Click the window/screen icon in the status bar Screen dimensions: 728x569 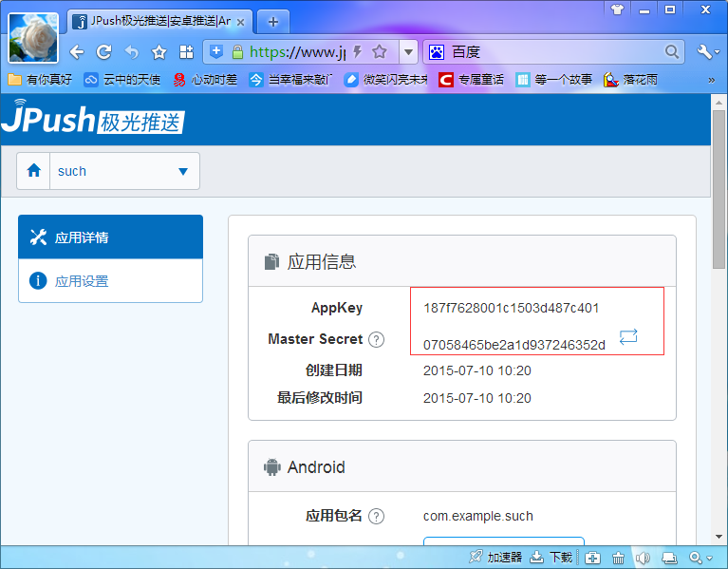tap(669, 558)
